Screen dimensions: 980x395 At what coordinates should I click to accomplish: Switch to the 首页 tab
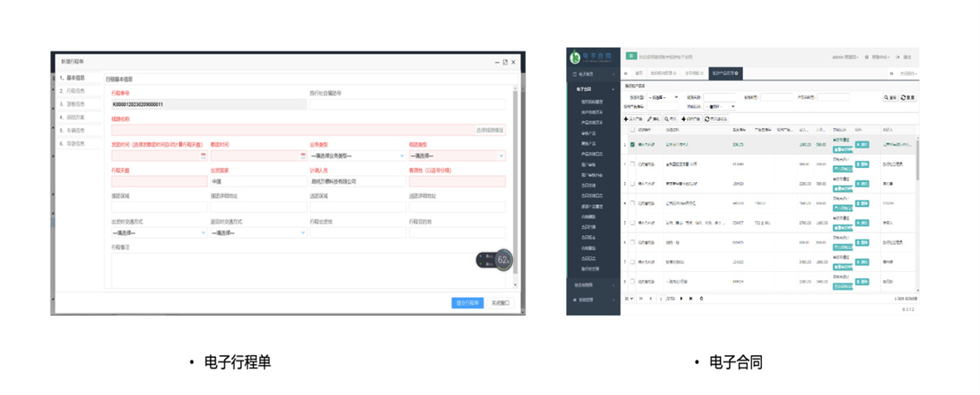(639, 73)
